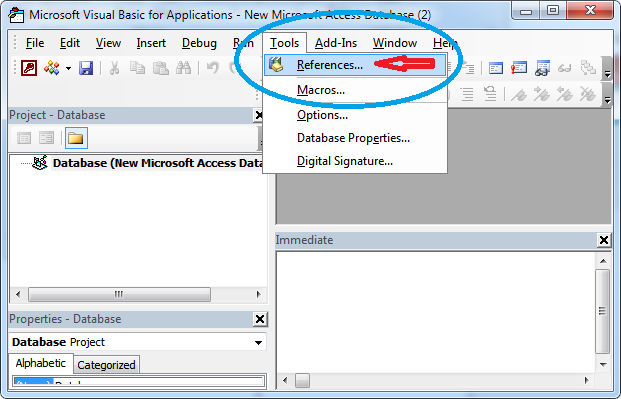Click the Find binoculars icon

pos(183,68)
